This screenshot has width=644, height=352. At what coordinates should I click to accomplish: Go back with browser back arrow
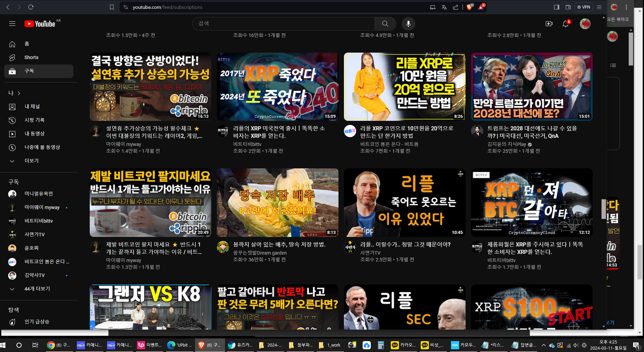tap(8, 7)
